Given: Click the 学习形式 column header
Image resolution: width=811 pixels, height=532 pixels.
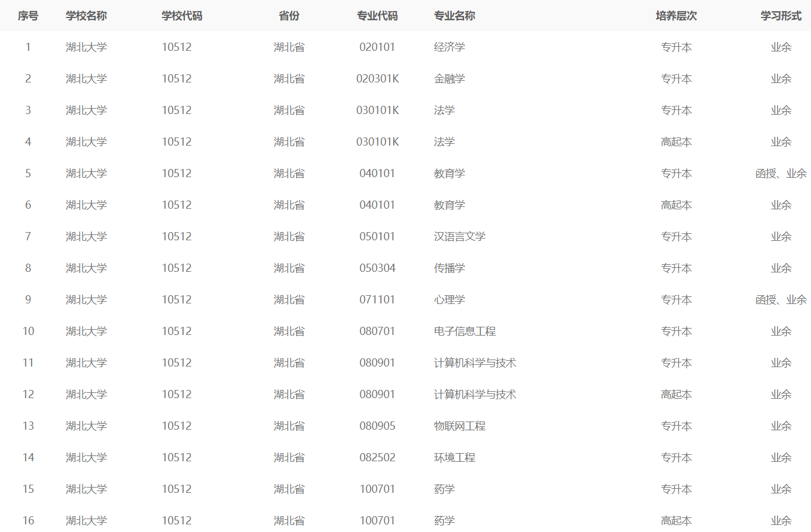Looking at the screenshot, I should tap(781, 16).
